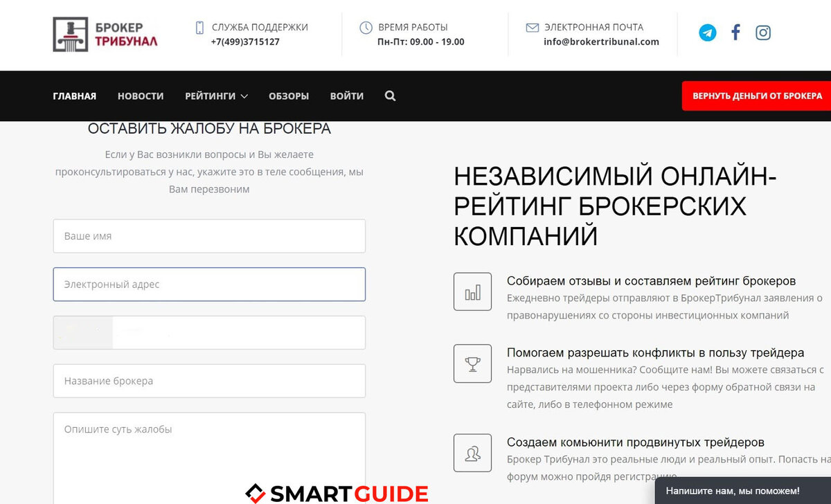The height and width of the screenshot is (504, 831).
Task: Click the Служба поддержки label
Action: point(260,28)
